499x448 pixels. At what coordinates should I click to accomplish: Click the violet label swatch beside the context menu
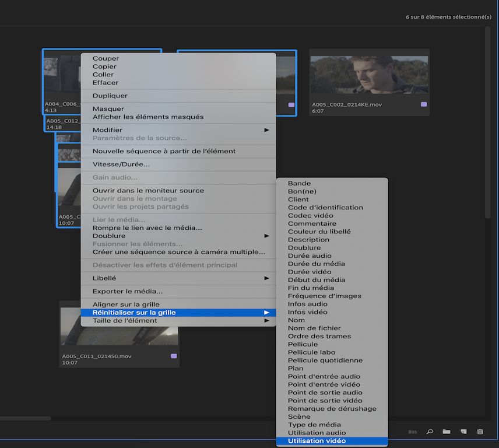(x=291, y=105)
